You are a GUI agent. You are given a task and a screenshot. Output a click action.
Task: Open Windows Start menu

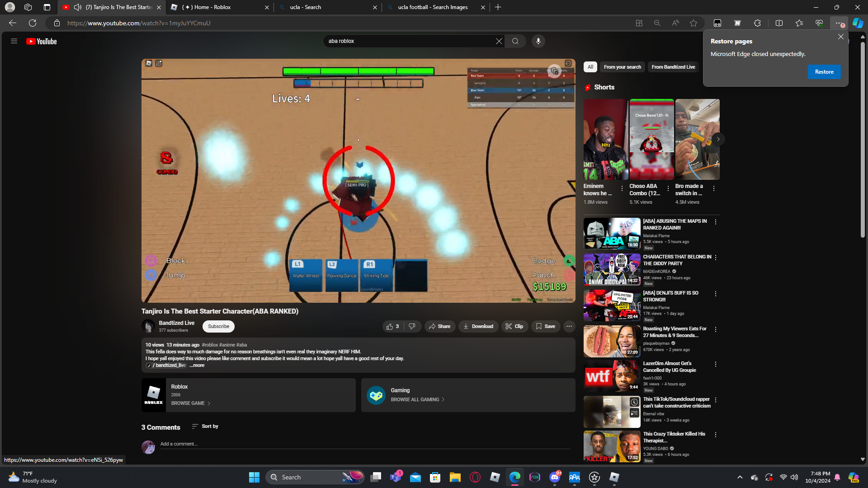pyautogui.click(x=254, y=477)
